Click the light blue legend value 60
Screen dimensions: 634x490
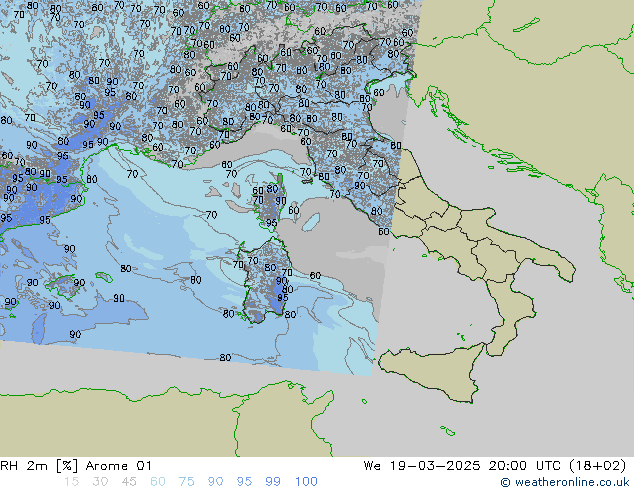click(158, 482)
